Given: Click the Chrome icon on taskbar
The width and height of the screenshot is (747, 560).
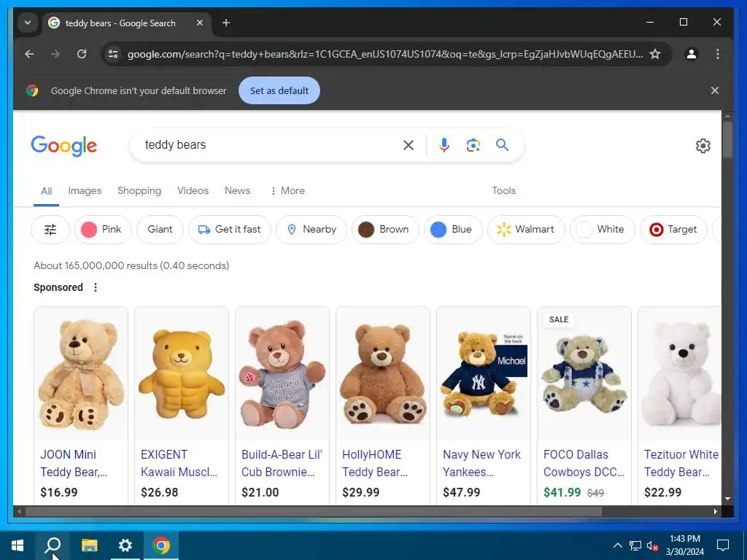Looking at the screenshot, I should (161, 545).
